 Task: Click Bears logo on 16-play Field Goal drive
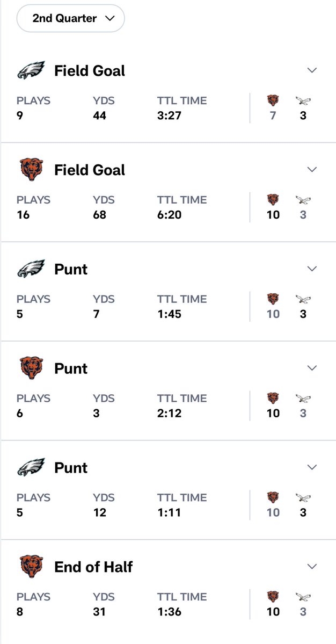click(31, 170)
